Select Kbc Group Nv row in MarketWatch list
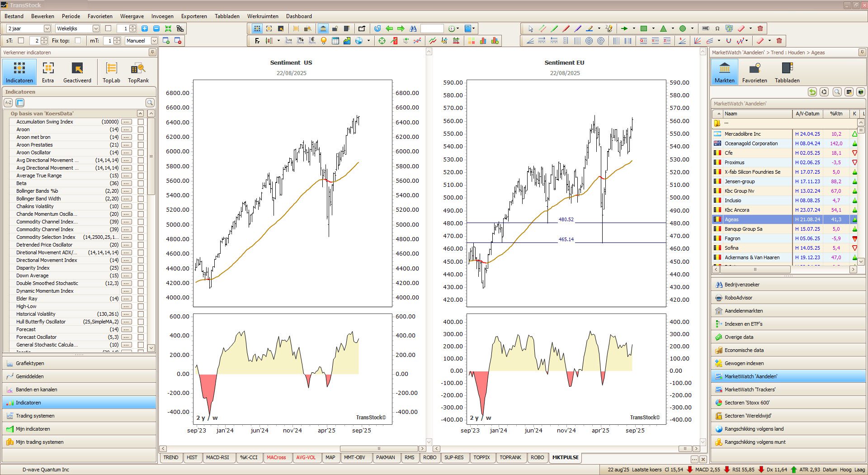868x475 pixels. click(739, 191)
